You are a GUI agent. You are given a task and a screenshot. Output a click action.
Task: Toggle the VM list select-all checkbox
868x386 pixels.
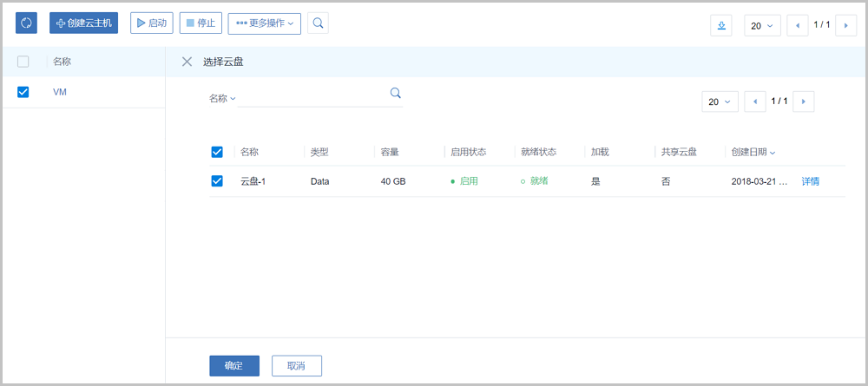23,62
